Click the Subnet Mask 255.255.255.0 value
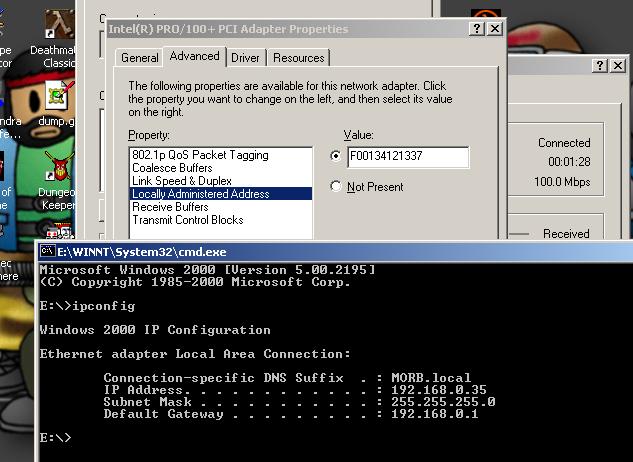This screenshot has width=633, height=462. point(443,402)
